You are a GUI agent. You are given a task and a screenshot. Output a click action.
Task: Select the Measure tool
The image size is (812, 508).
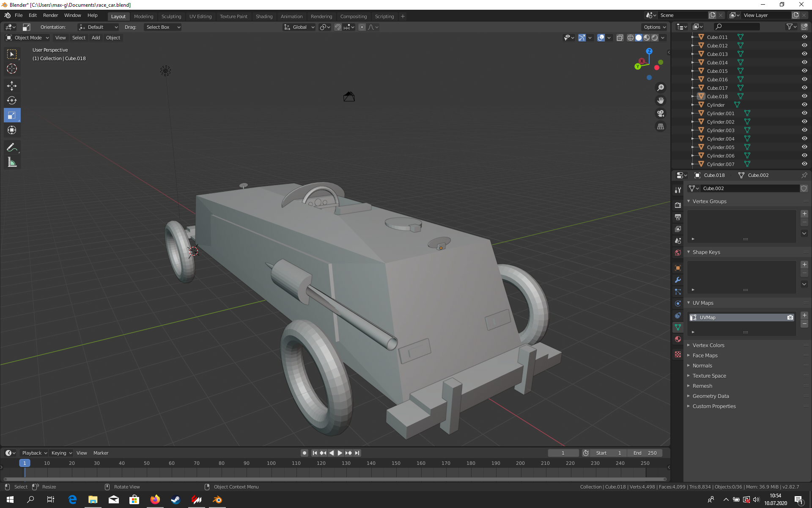click(x=12, y=162)
